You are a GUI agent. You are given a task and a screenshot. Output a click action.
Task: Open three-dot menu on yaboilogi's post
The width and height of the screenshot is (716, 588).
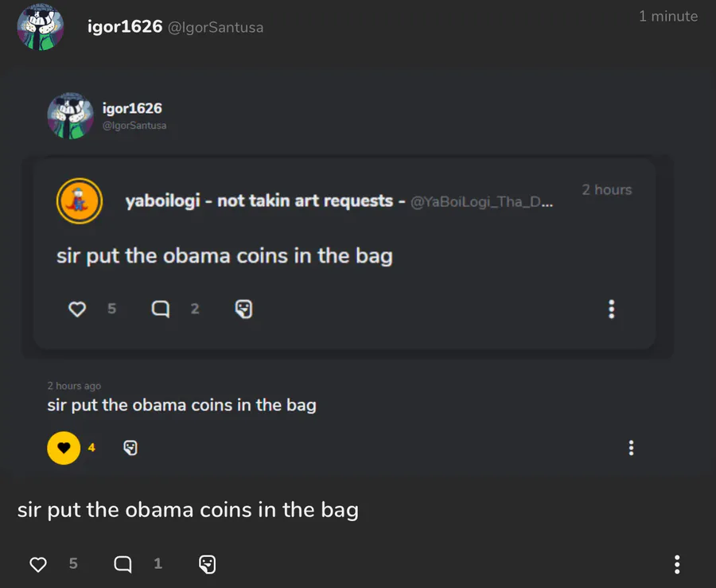coord(612,309)
